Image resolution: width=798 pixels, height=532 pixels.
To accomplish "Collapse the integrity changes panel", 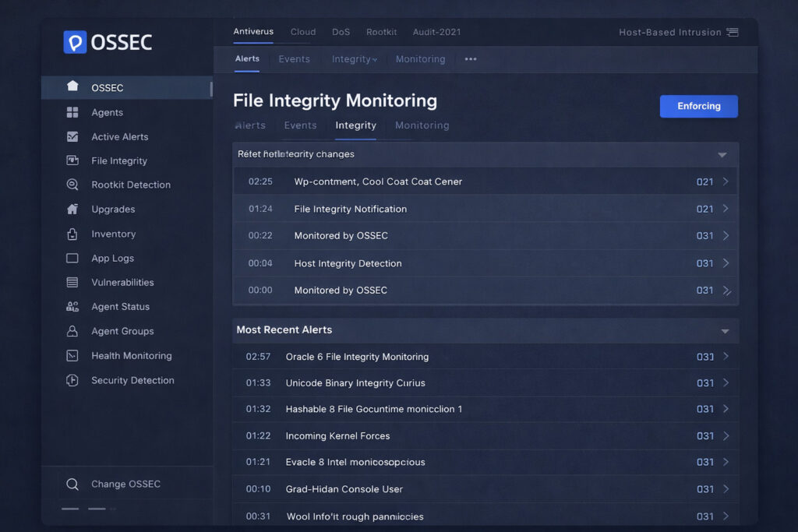I will (724, 154).
